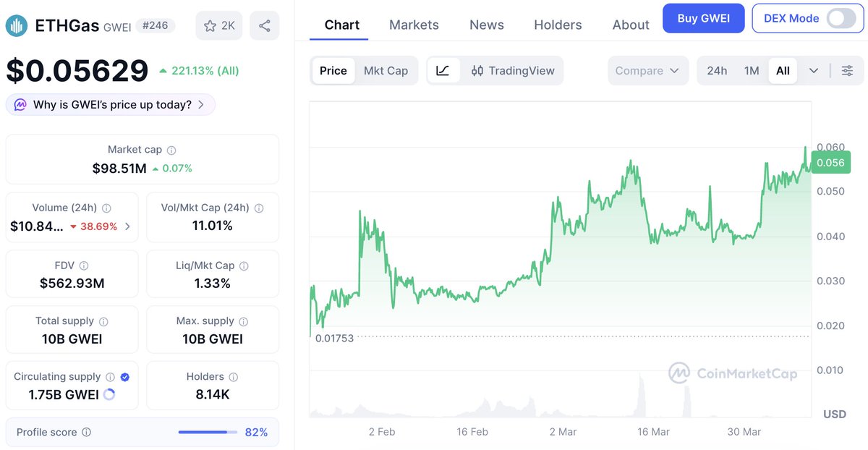The width and height of the screenshot is (868, 450).
Task: Click the verified badge on Circulating supply
Action: tap(124, 377)
